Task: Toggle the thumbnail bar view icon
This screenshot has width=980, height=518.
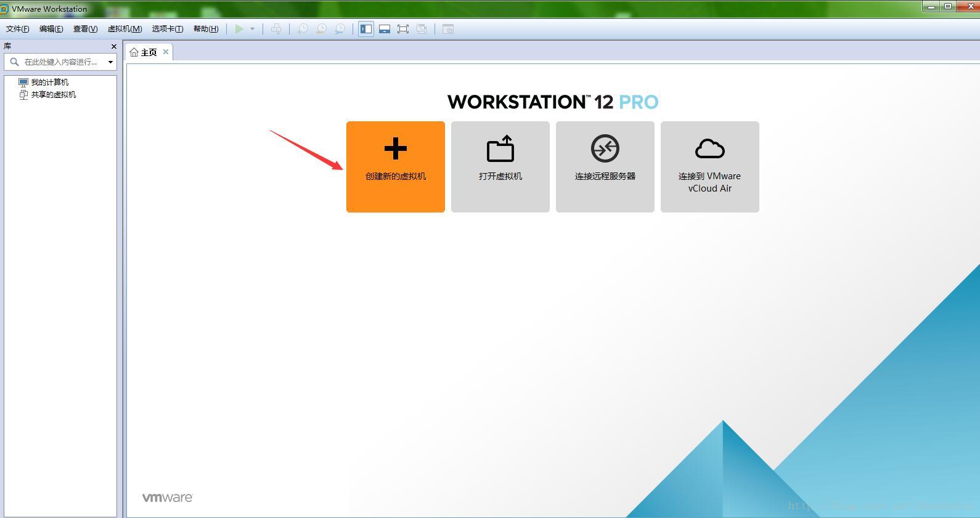Action: (x=385, y=29)
